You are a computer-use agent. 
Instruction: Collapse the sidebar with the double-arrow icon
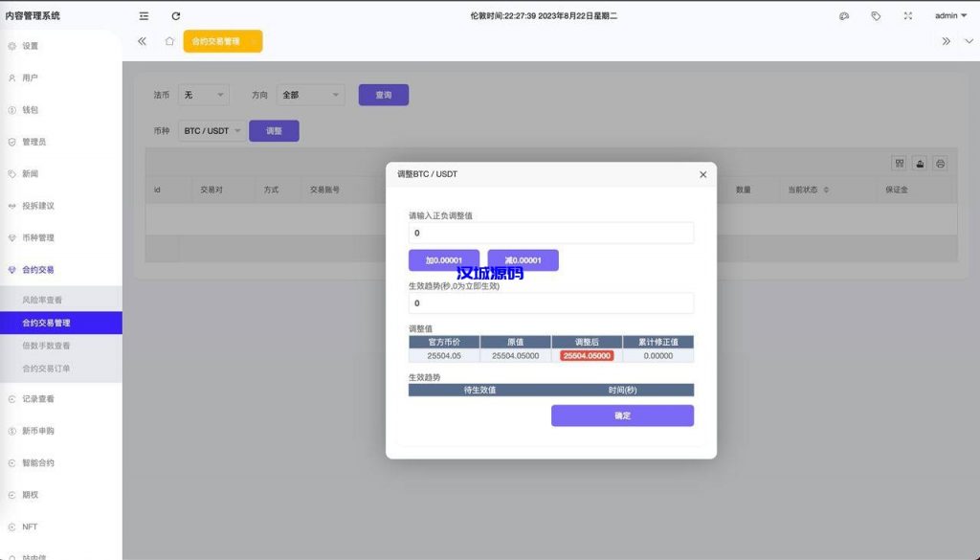click(142, 41)
